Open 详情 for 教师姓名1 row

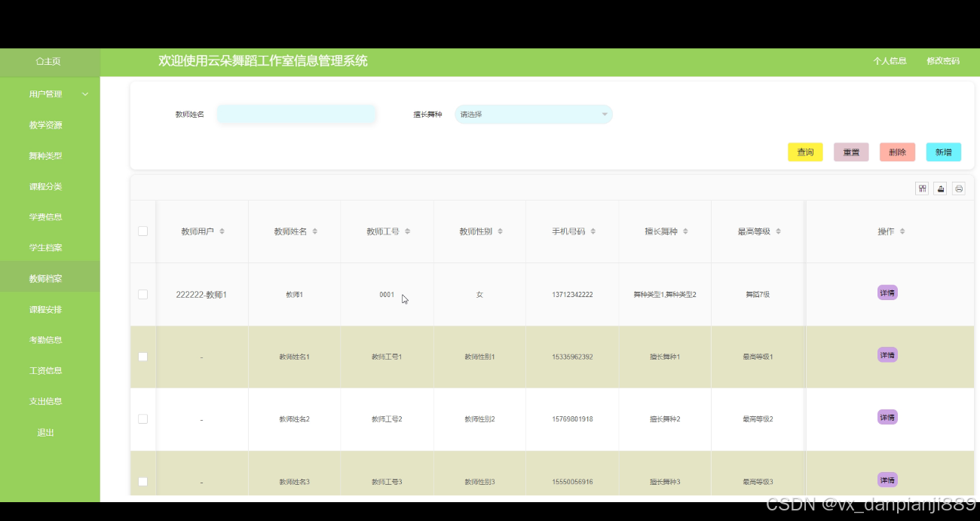coord(887,354)
